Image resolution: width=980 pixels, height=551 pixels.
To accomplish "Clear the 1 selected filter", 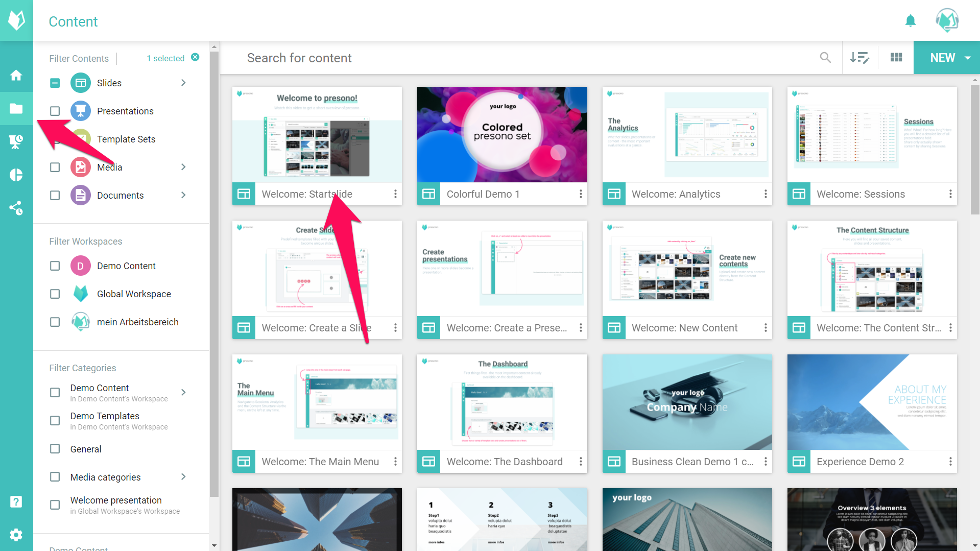I will coord(195,58).
